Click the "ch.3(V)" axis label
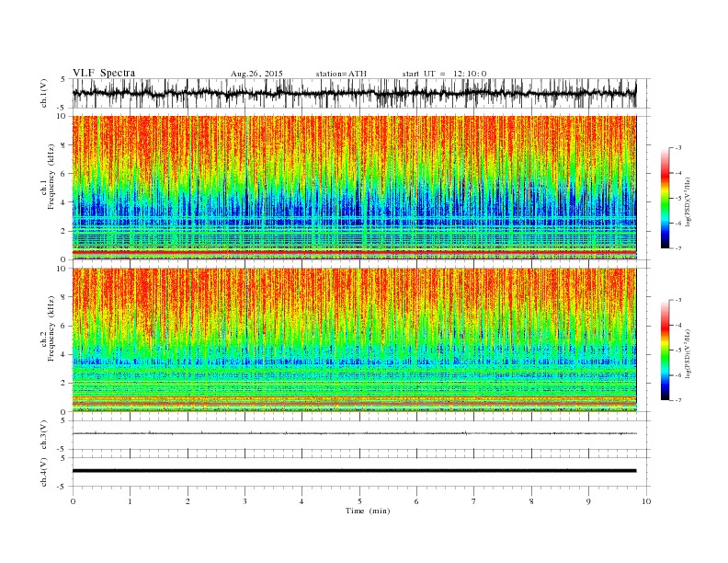The width and height of the screenshot is (728, 563). pos(44,435)
